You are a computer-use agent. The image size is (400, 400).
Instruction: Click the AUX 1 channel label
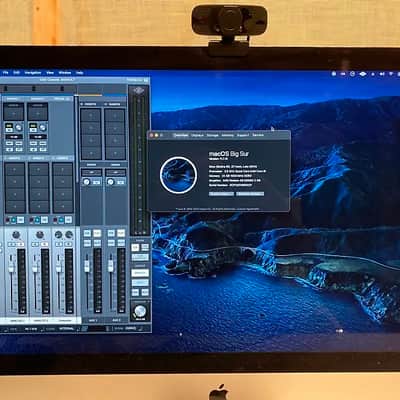pyautogui.click(x=92, y=320)
